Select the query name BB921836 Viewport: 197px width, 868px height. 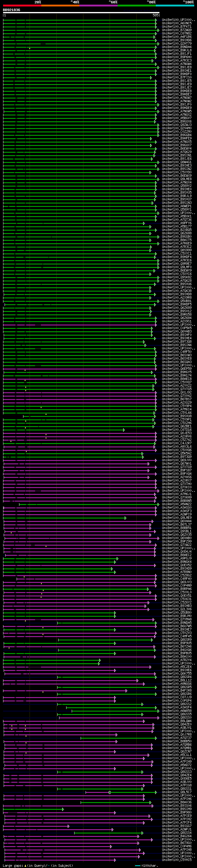[11, 10]
